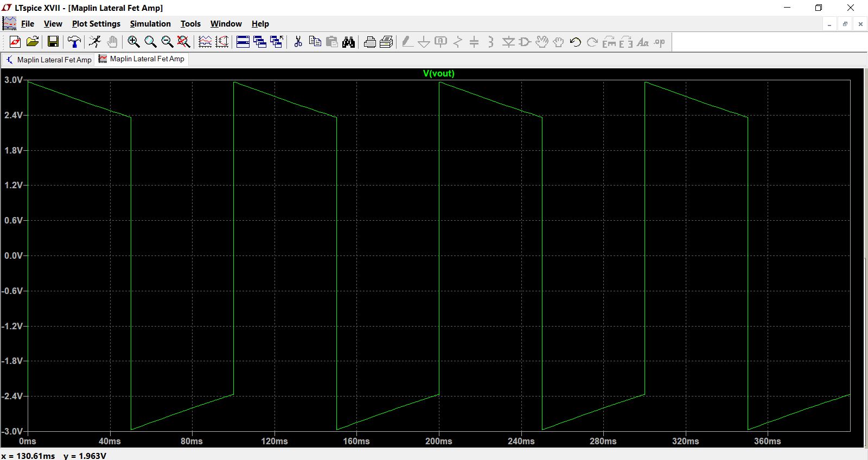Open the File menu
868x460 pixels.
coord(28,24)
